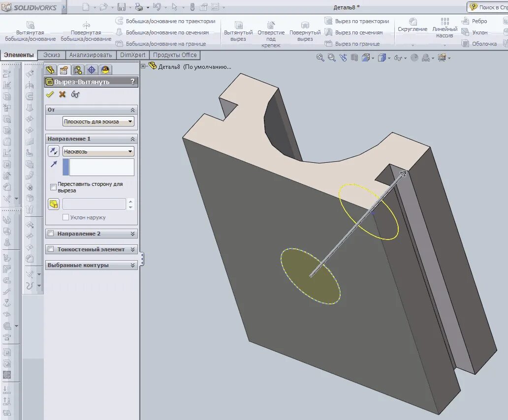Viewport: 508px width, 420px height.
Task: Open view orientation dropdown arrow
Action: pyautogui.click(x=373, y=58)
